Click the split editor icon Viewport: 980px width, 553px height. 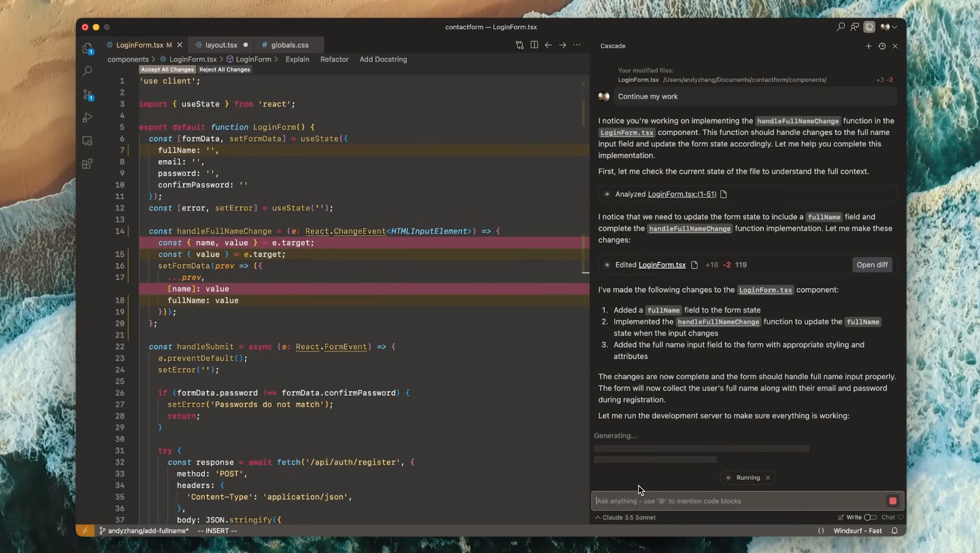534,45
